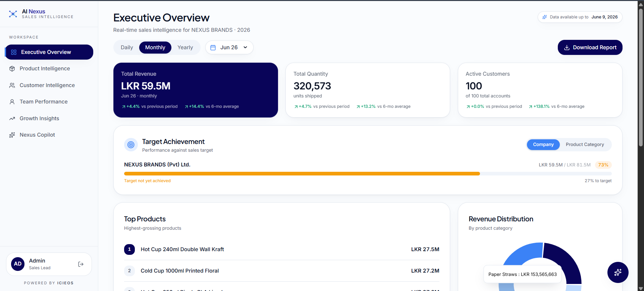
Task: Go to Product Intelligence page
Action: click(x=49, y=69)
